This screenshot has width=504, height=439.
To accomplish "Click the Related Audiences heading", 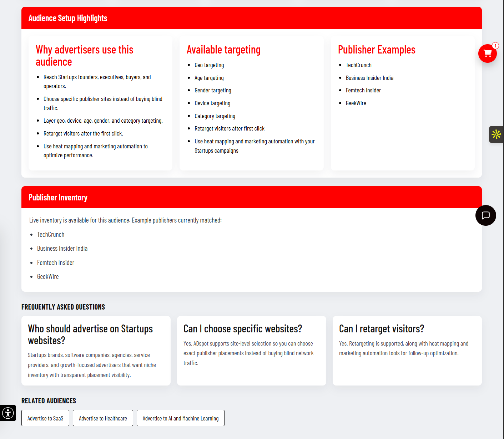I will [x=49, y=400].
